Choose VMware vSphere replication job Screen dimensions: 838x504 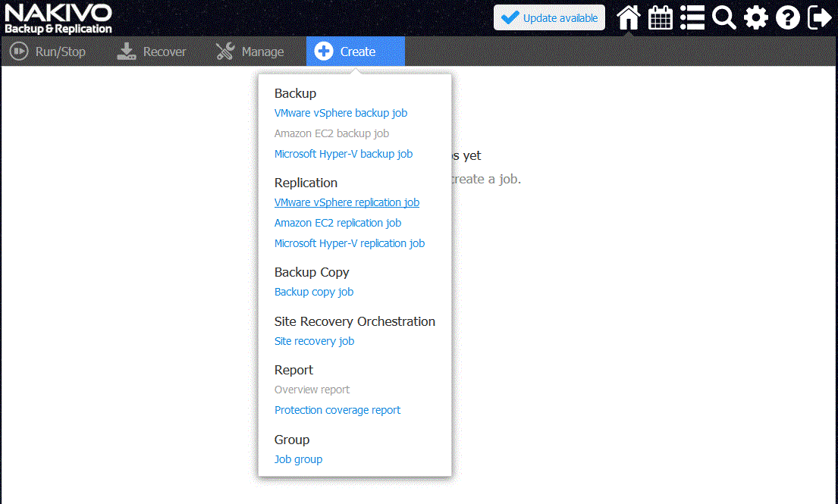pyautogui.click(x=347, y=202)
